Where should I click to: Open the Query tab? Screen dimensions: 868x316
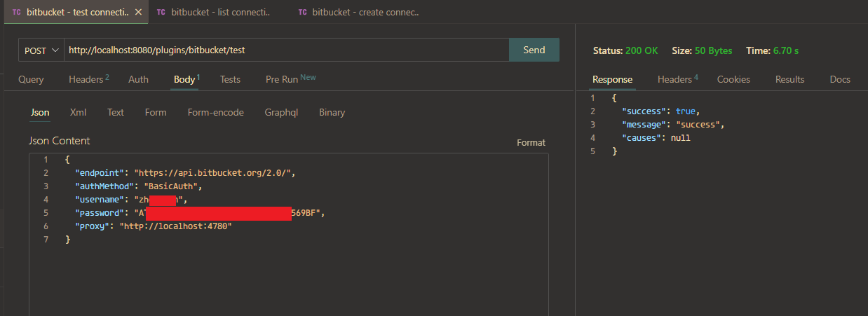pyautogui.click(x=31, y=79)
